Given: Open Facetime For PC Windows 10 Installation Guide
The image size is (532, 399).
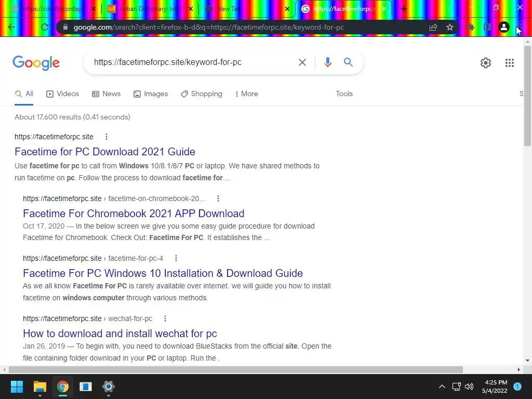Looking at the screenshot, I should (163, 273).
